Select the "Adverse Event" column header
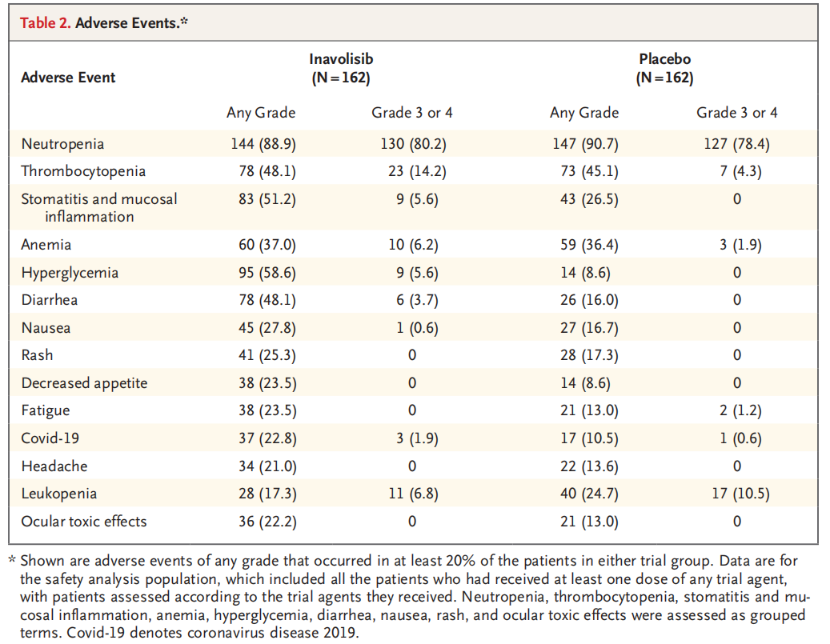The width and height of the screenshot is (830, 644). 68,78
